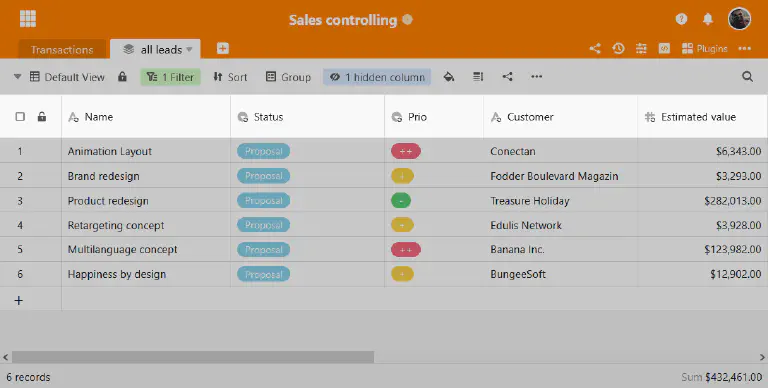Click the notification bell icon
768x388 pixels.
click(708, 19)
